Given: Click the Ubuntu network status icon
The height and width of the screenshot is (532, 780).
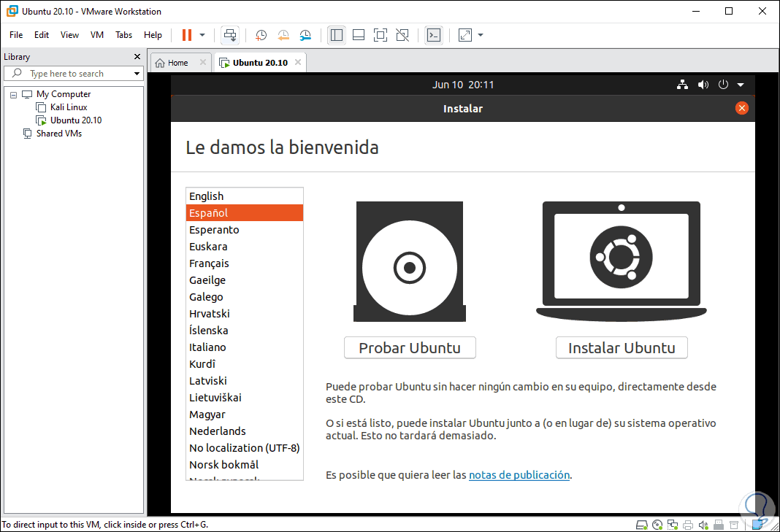Looking at the screenshot, I should [x=682, y=85].
